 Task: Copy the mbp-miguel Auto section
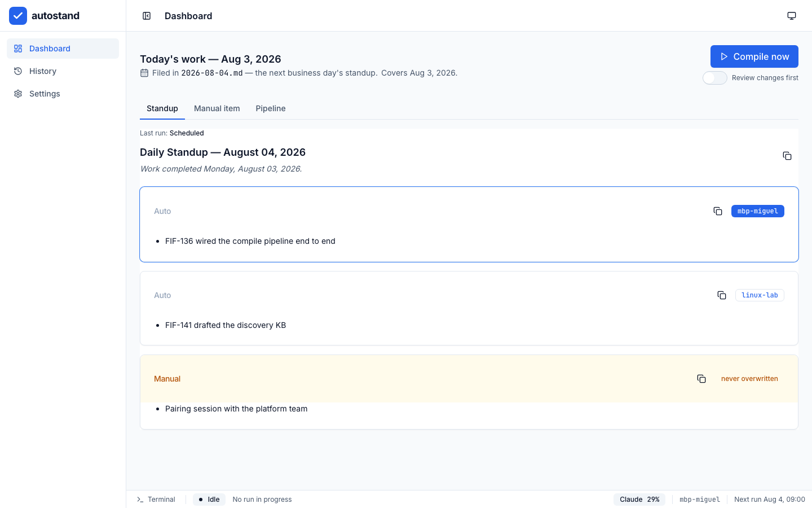pyautogui.click(x=718, y=211)
